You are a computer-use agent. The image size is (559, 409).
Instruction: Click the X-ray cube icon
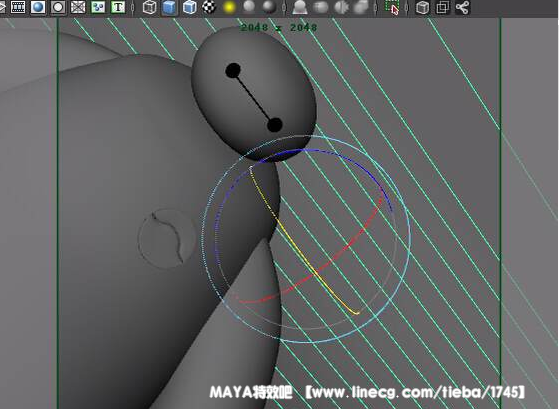[422, 7]
